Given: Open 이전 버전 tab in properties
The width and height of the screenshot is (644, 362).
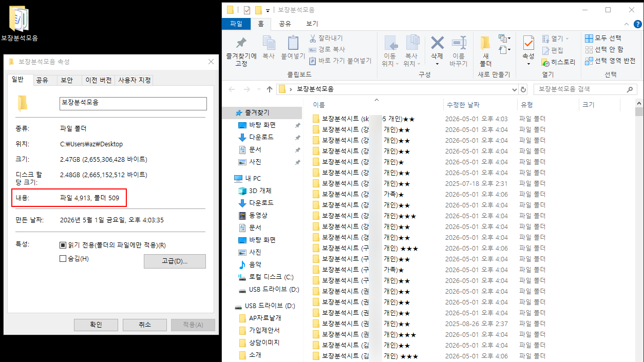Looking at the screenshot, I should tap(98, 80).
